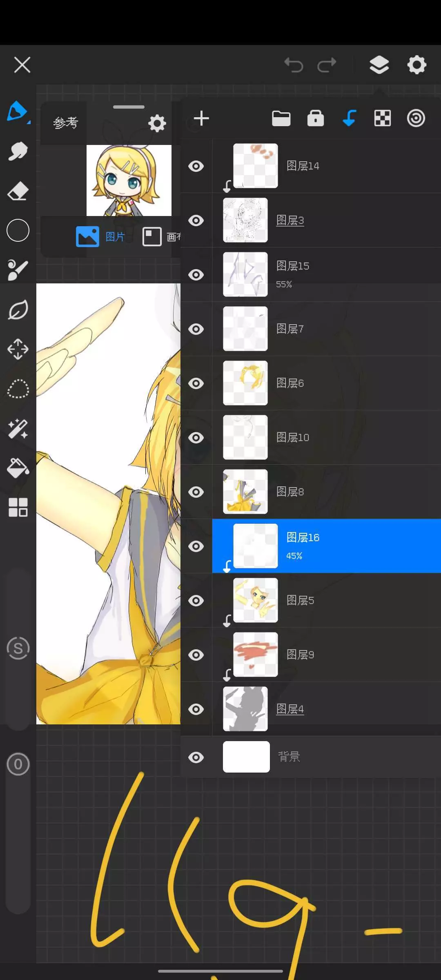Open 图层15 layer's 55% opacity value
This screenshot has width=441, height=980.
tap(284, 284)
